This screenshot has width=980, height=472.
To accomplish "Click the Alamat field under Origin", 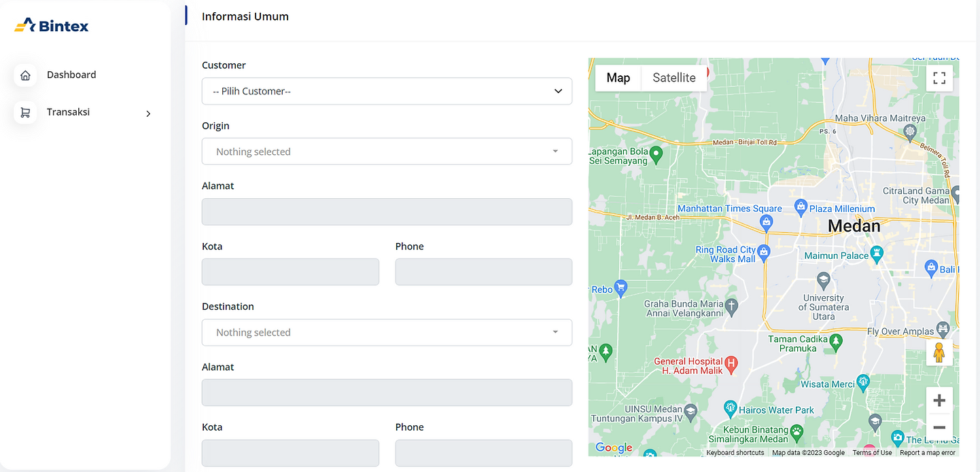I will coord(387,212).
